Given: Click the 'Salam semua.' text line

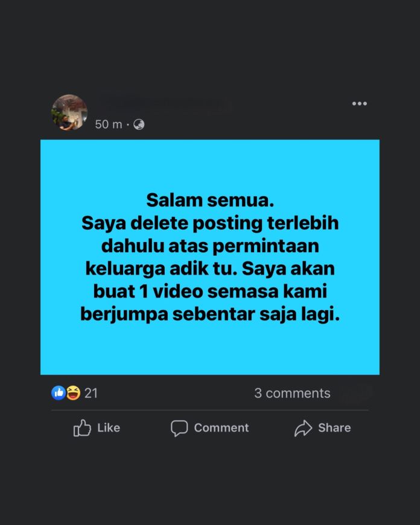Looking at the screenshot, I should [x=210, y=200].
